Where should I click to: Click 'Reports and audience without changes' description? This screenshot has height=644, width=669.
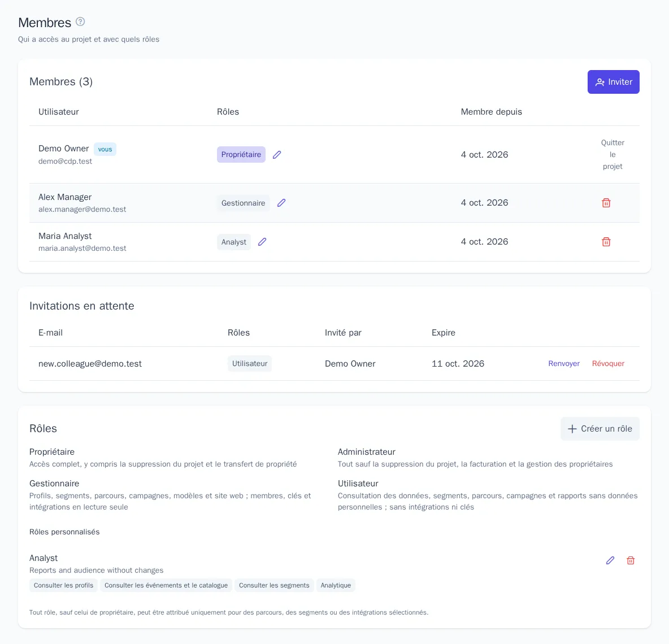(97, 570)
